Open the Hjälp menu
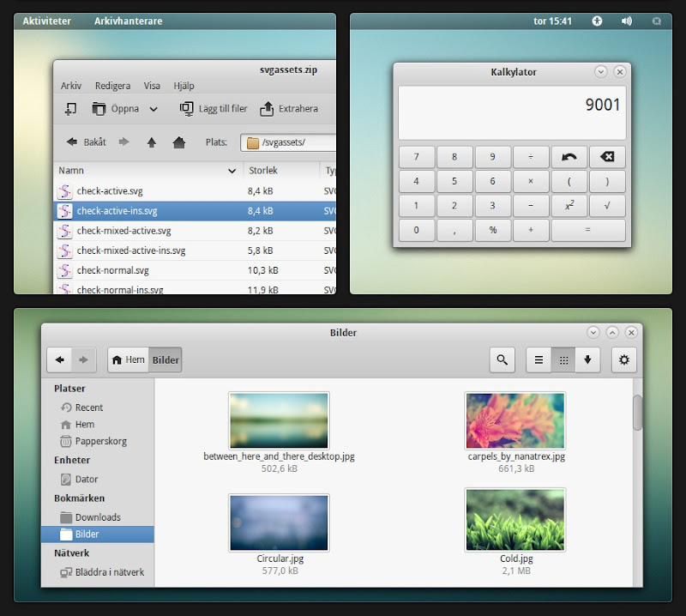The height and width of the screenshot is (616, 686). (184, 86)
